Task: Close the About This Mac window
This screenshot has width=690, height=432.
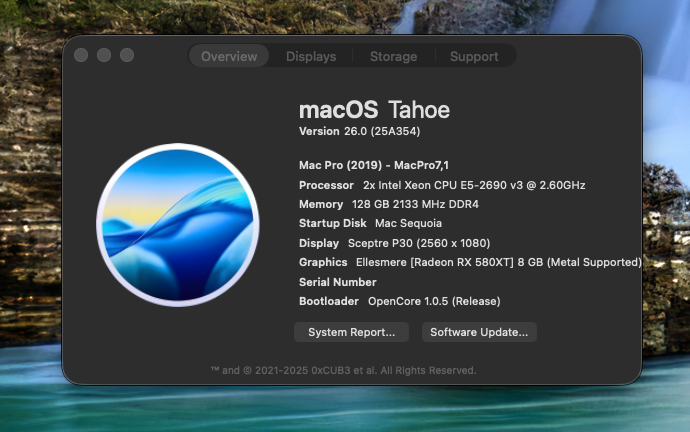Action: (81, 55)
